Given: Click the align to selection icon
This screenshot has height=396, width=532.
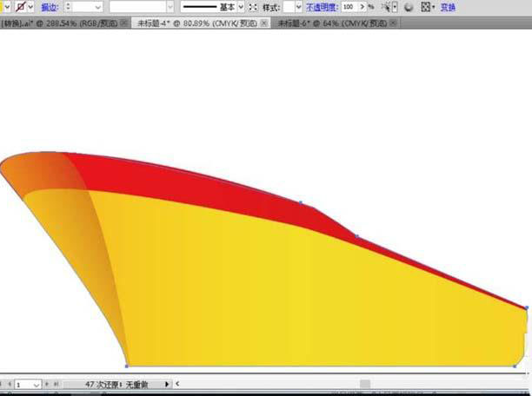Looking at the screenshot, I should [x=425, y=6].
